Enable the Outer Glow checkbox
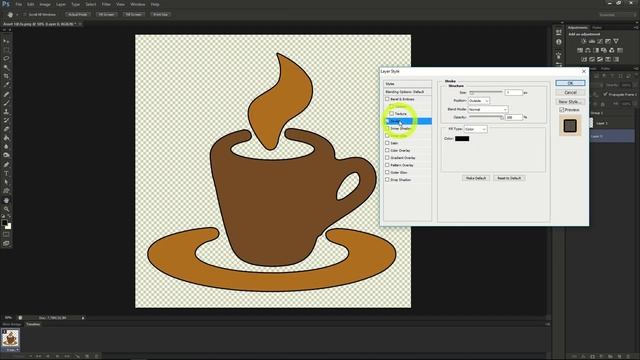The width and height of the screenshot is (640, 360). [387, 172]
